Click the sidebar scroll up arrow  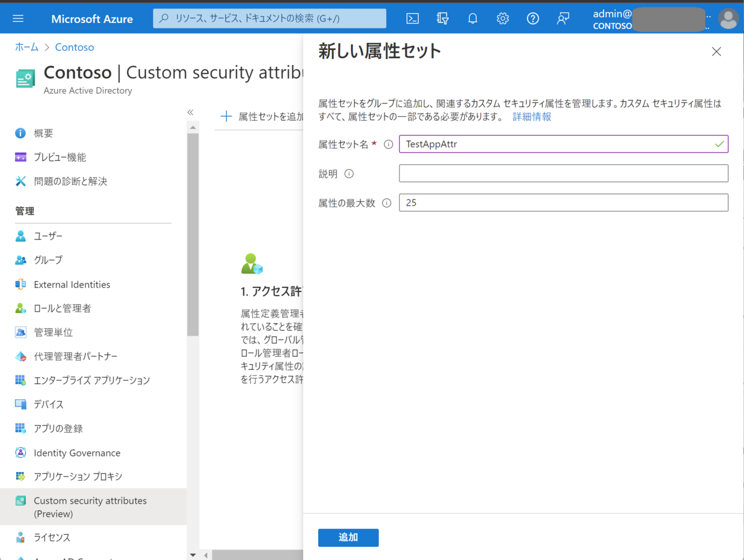193,127
